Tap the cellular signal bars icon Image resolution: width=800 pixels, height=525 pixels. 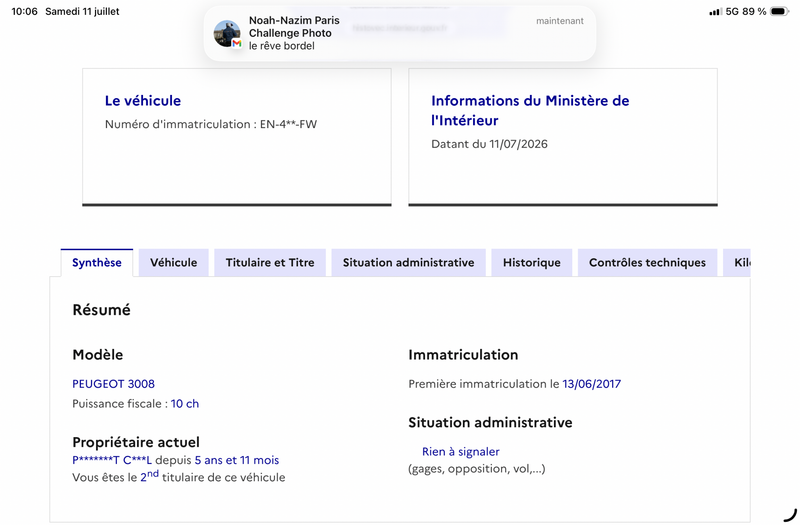click(x=715, y=11)
